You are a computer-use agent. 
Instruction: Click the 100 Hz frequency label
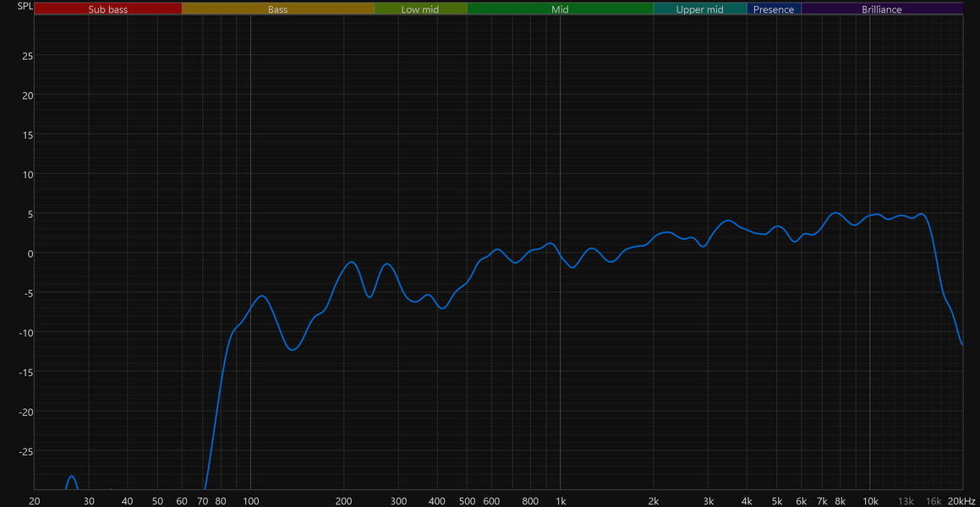pyautogui.click(x=250, y=501)
